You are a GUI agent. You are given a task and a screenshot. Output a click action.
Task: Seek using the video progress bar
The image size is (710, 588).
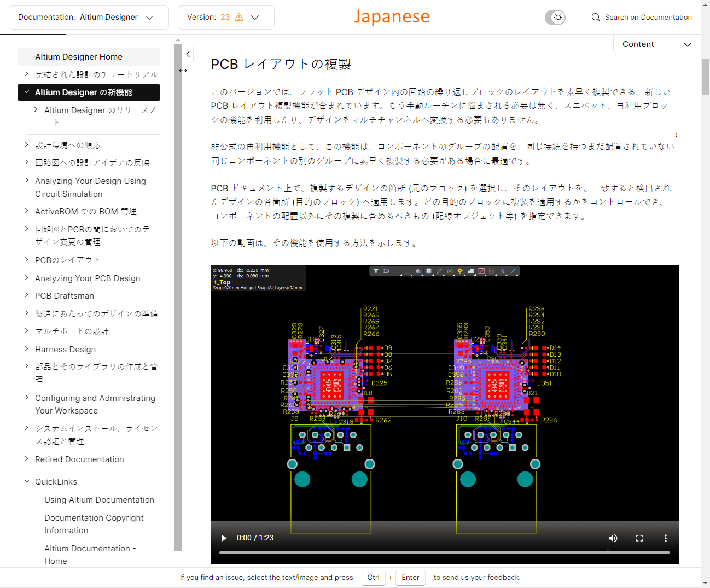[445, 552]
